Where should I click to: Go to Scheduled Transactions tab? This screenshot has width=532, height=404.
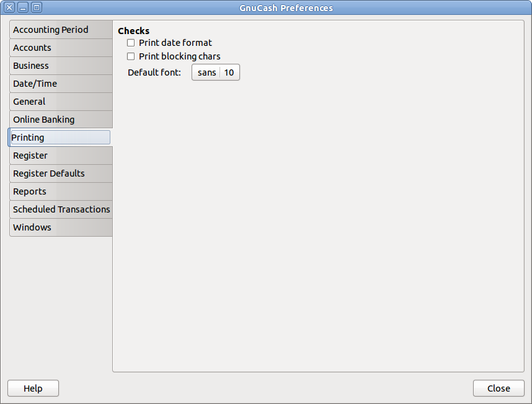61,209
